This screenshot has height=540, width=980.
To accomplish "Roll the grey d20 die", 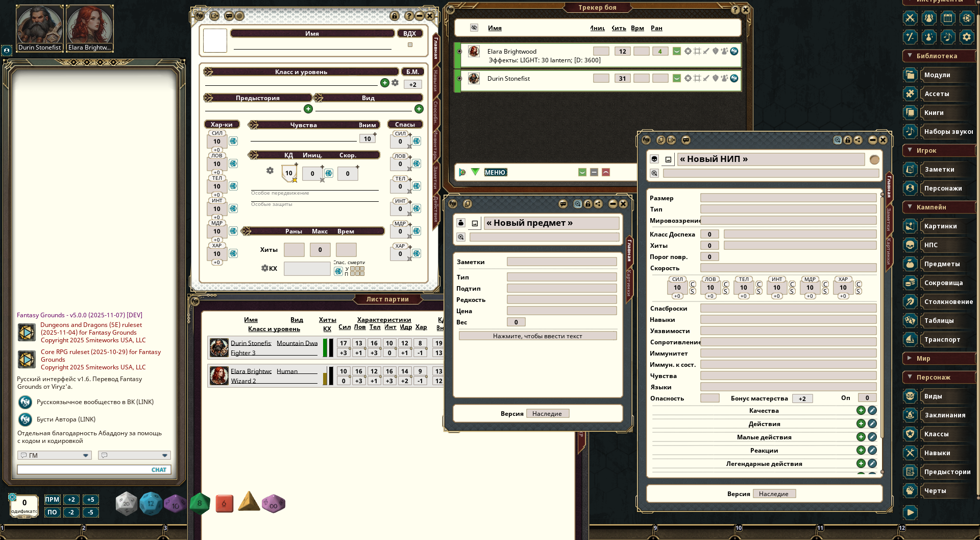I will 126,504.
